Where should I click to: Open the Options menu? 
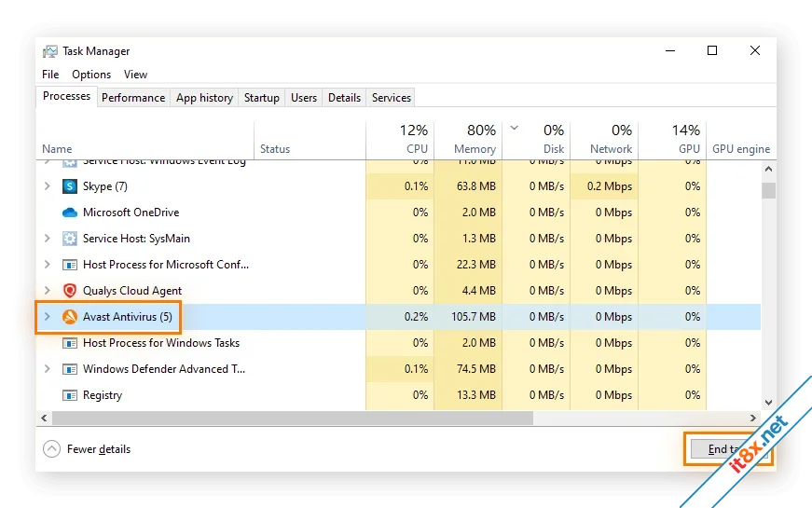[91, 75]
